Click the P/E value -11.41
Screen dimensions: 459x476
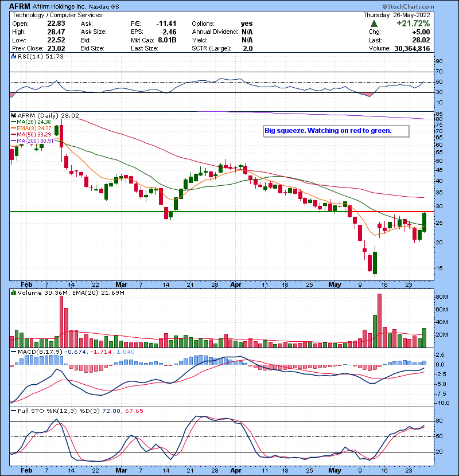166,24
